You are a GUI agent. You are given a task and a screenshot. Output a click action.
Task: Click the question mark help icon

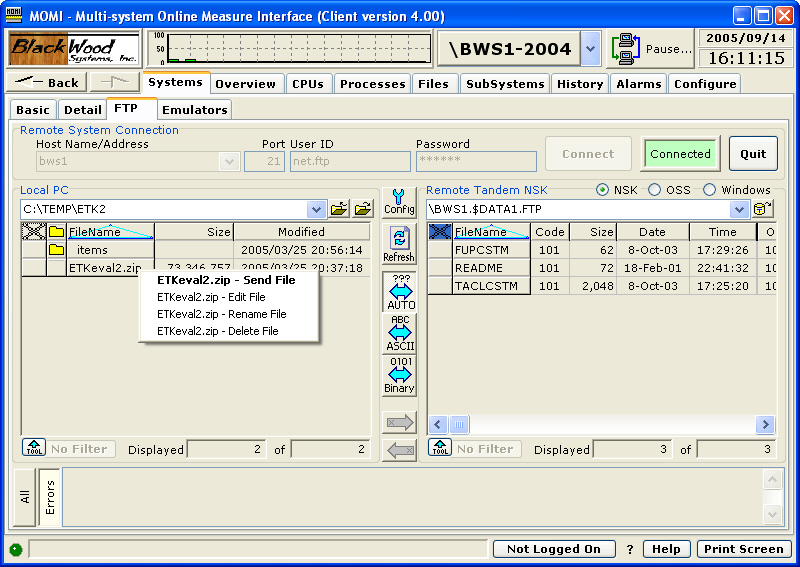click(x=630, y=549)
